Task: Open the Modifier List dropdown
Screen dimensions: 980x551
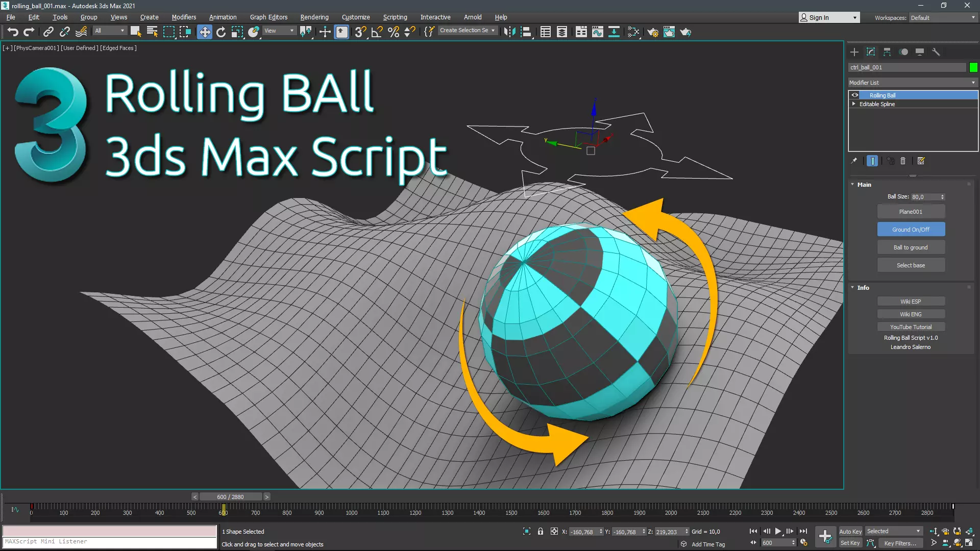Action: (x=913, y=83)
